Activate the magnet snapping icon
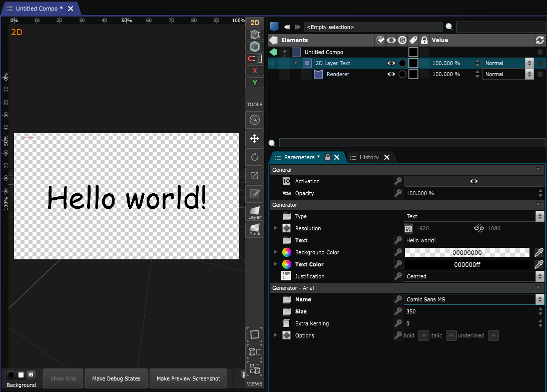This screenshot has width=547, height=392. [x=255, y=59]
